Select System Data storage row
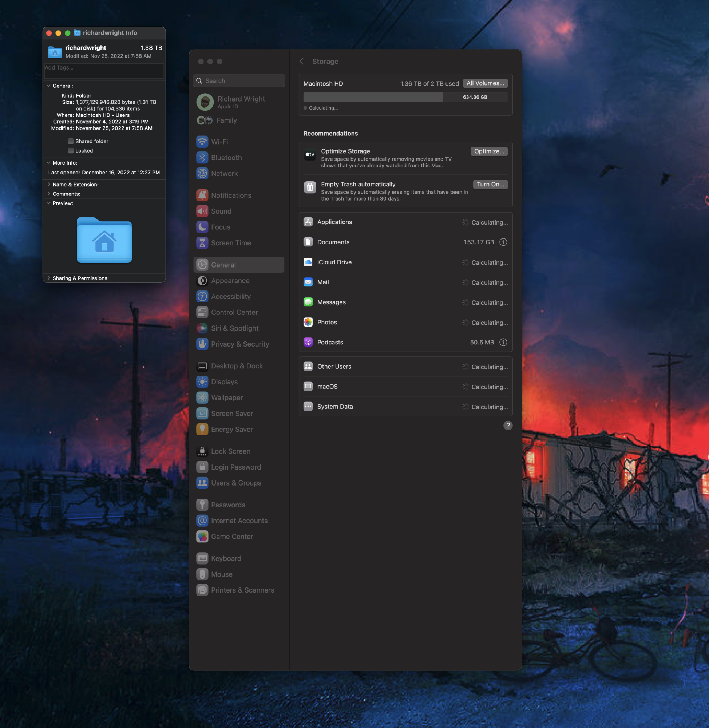 pyautogui.click(x=405, y=407)
